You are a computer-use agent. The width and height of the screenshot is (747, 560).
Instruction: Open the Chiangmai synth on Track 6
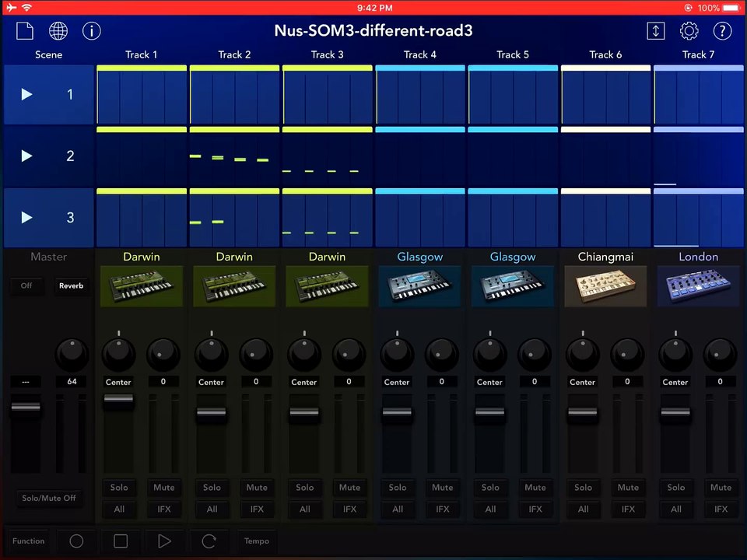point(605,286)
